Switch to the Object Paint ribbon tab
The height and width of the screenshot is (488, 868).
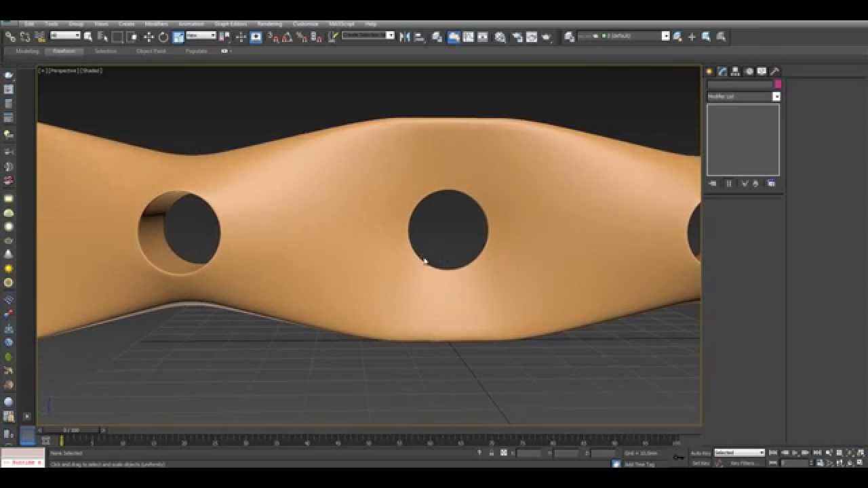(151, 51)
